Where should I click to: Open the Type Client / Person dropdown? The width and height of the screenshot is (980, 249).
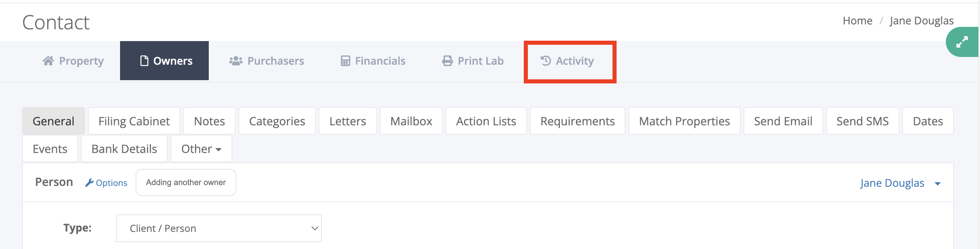click(219, 228)
